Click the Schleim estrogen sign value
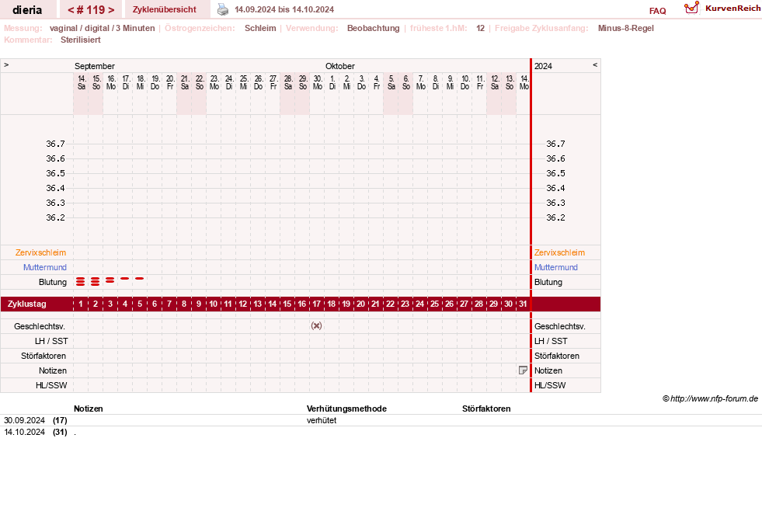The height and width of the screenshot is (532, 762). point(260,28)
